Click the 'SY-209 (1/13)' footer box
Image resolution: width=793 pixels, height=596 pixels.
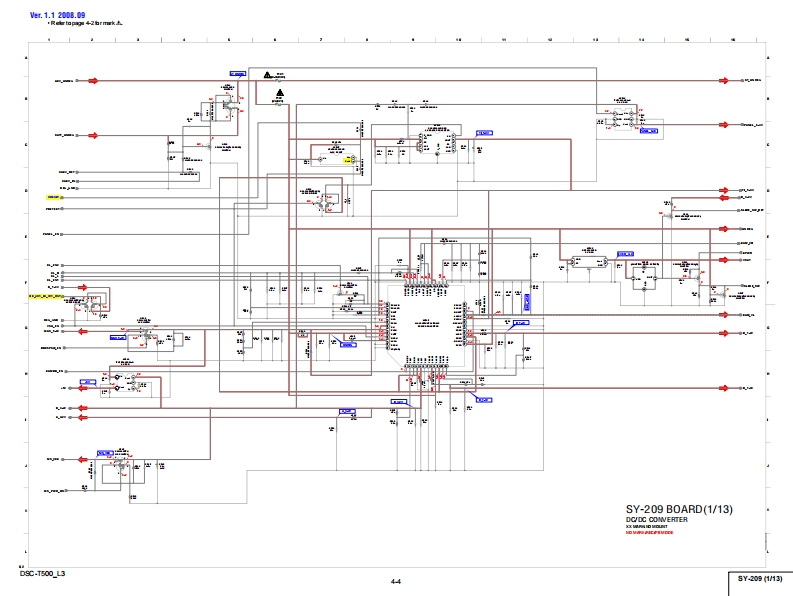coord(759,580)
